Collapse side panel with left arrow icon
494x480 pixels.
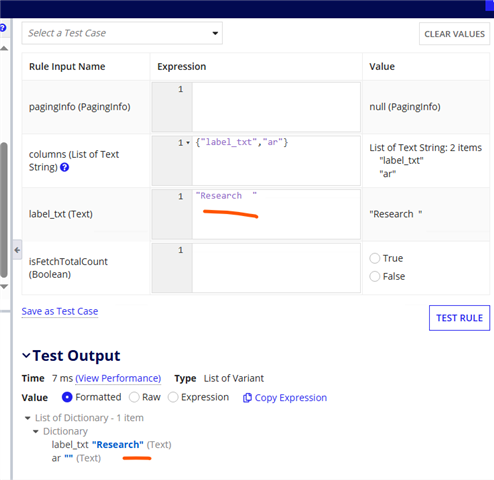17,250
